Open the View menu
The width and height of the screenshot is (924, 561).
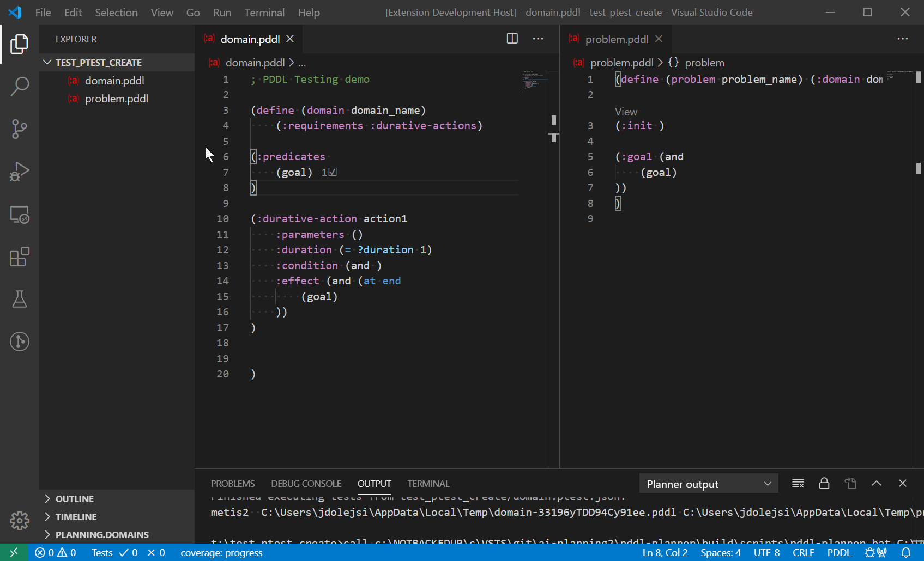pyautogui.click(x=162, y=13)
